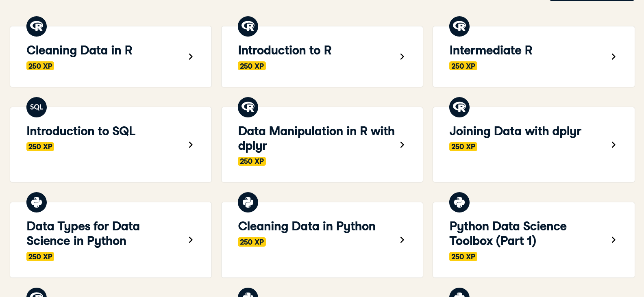Open Joining Data with dplyr title

515,131
